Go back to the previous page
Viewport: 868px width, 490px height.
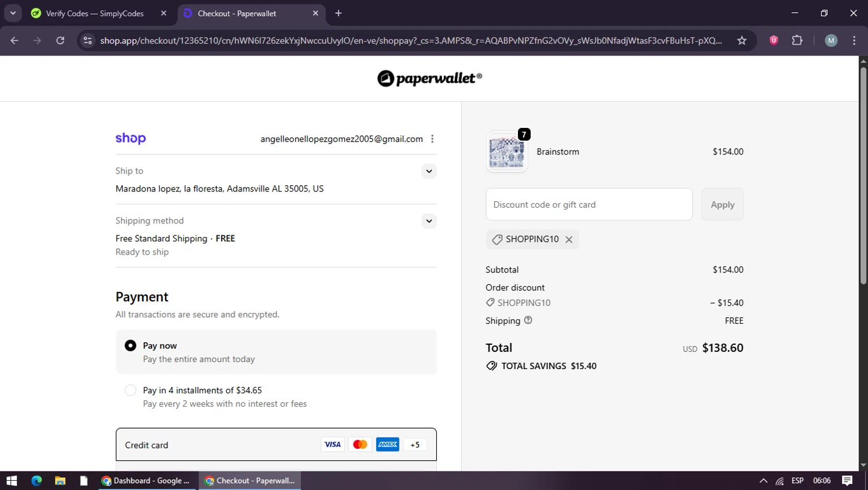14,40
